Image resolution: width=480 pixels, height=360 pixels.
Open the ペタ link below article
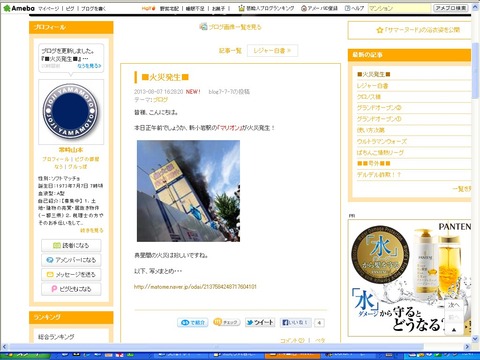click(x=320, y=340)
